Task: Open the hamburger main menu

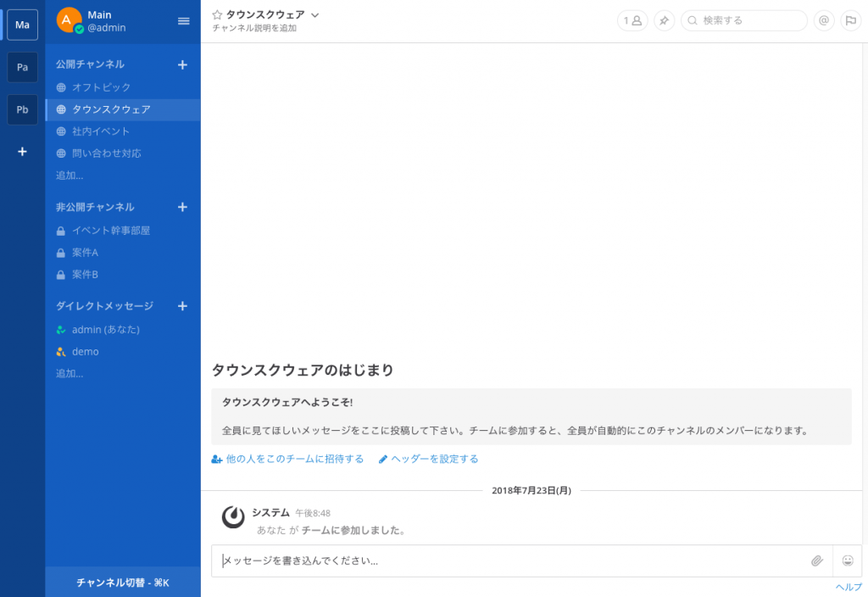Action: (x=183, y=21)
